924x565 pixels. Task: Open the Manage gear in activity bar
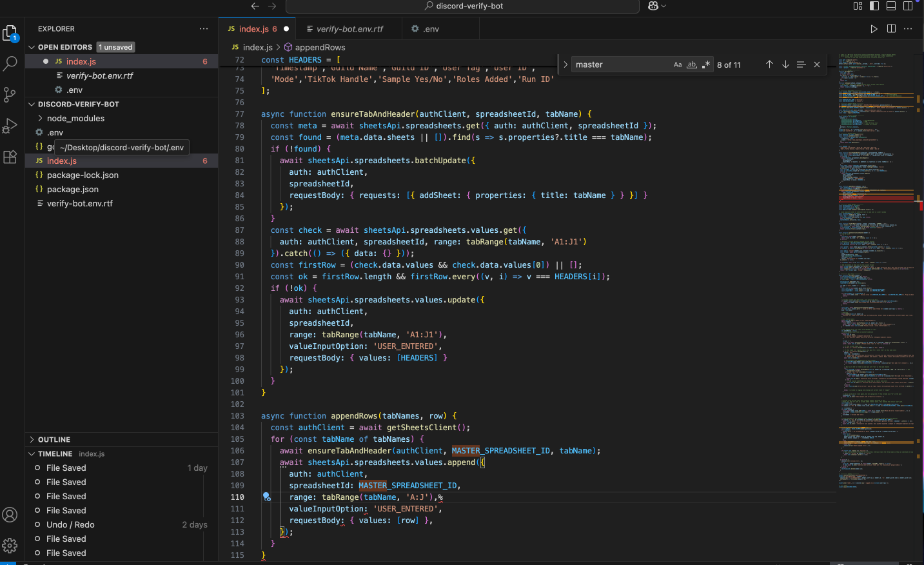point(10,546)
